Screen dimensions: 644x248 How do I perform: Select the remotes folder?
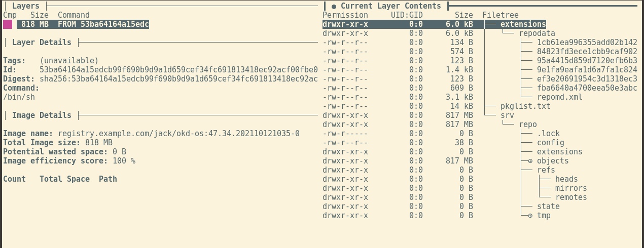click(570, 197)
